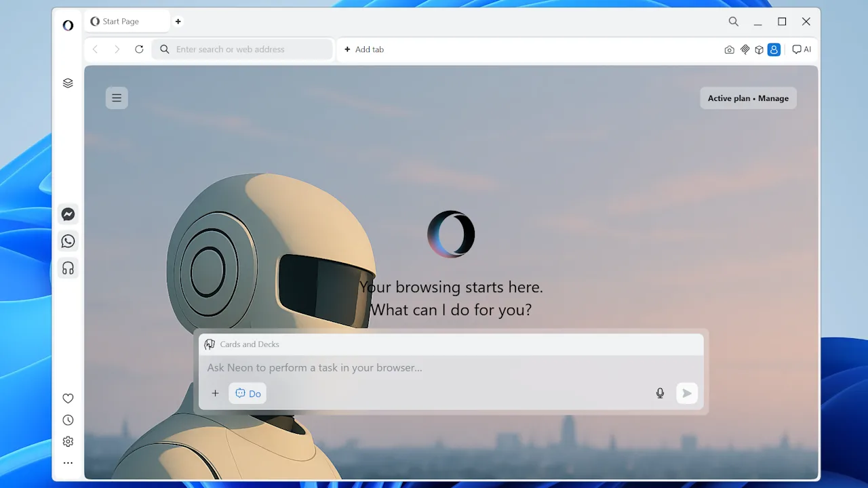
Task: Open sidebar settings gear
Action: 68,442
